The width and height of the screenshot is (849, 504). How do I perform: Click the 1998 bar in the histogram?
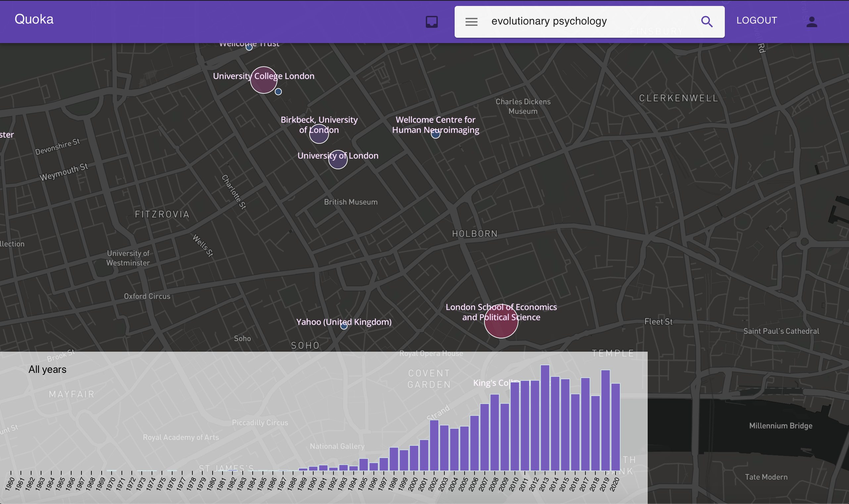pos(394,459)
